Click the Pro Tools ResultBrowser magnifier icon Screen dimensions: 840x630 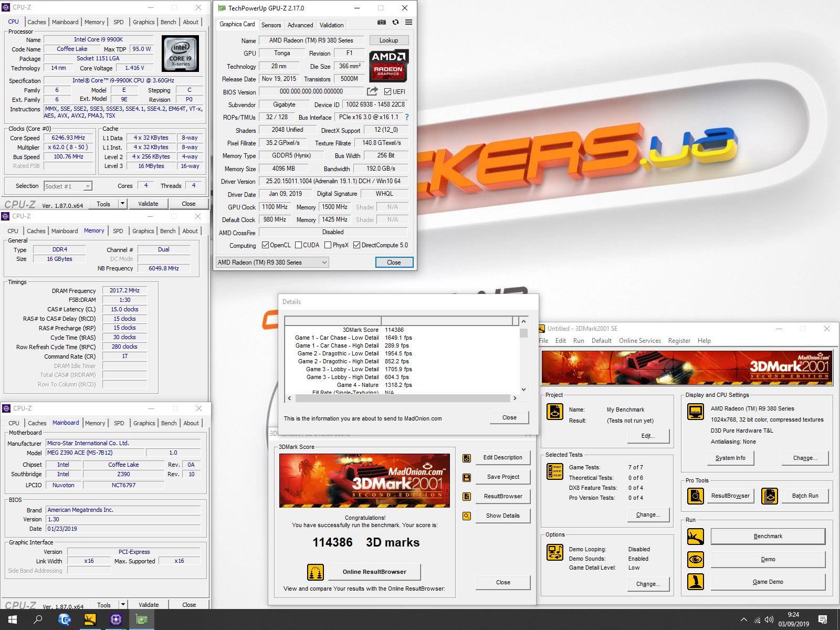coord(696,496)
